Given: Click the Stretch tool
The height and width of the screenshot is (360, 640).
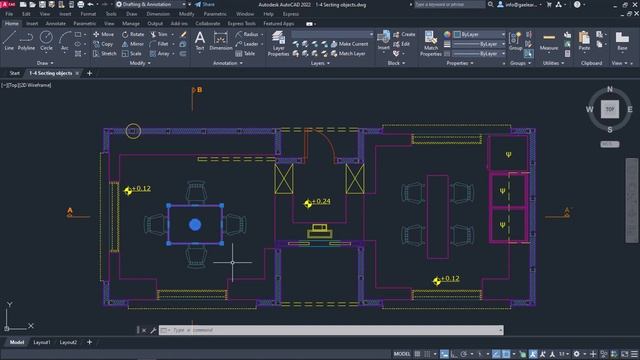Looking at the screenshot, I should click(x=105, y=53).
